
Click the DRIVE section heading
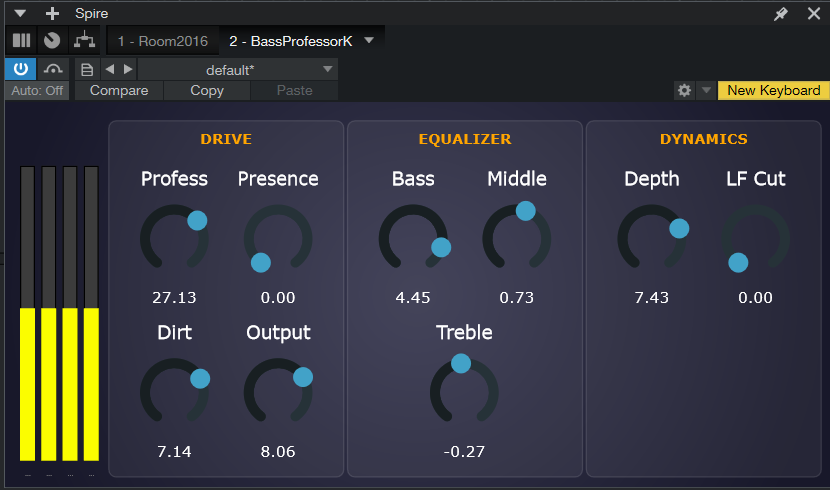tap(226, 139)
